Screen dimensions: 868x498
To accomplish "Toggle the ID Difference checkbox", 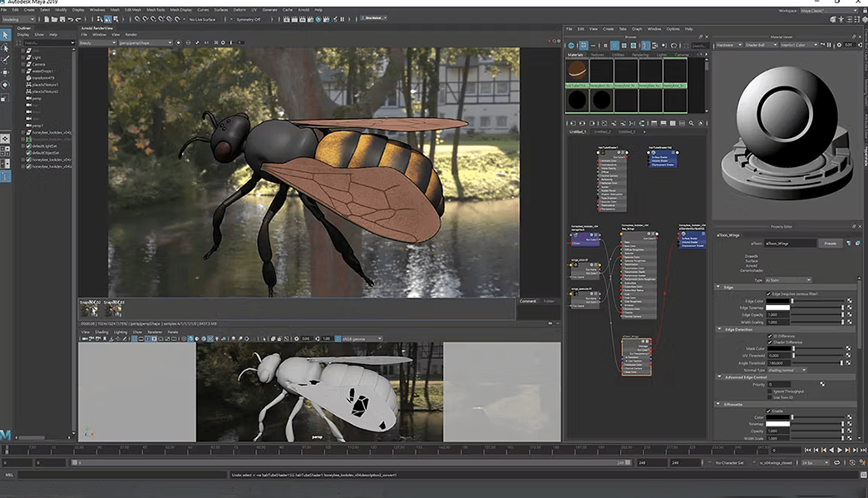I will (x=769, y=336).
